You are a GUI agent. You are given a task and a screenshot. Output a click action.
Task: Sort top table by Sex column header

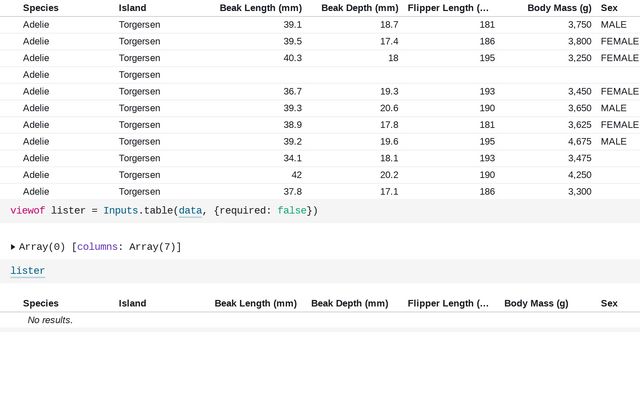(609, 8)
